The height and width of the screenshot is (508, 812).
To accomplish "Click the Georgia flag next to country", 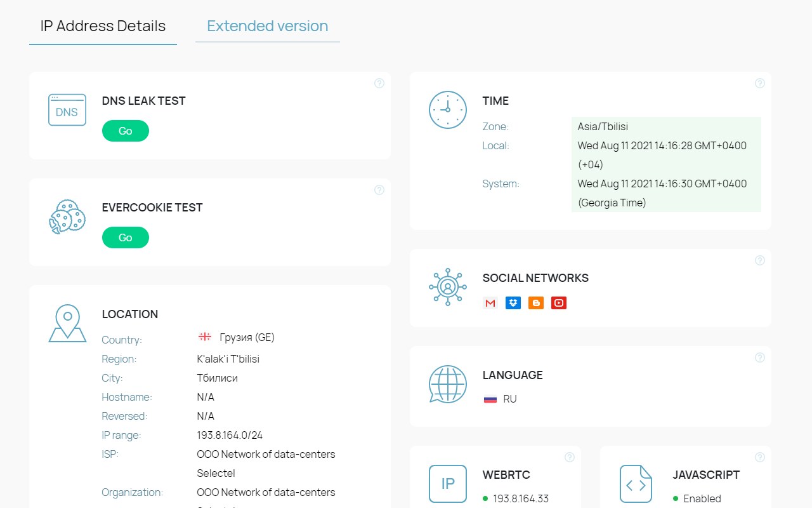I will [x=205, y=337].
